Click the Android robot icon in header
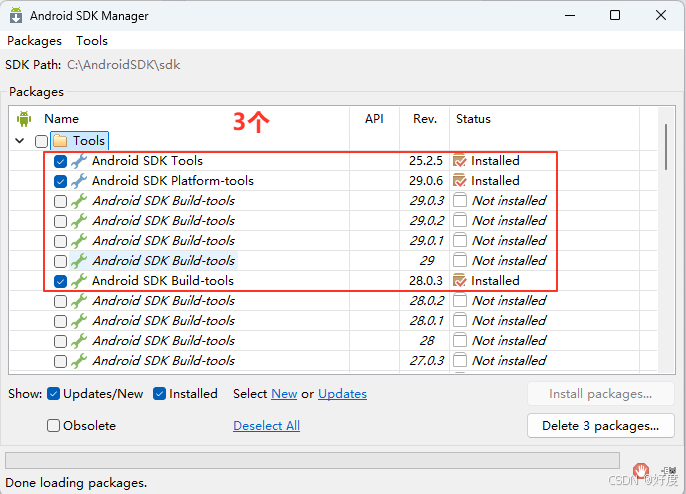This screenshot has width=686, height=494. 24,119
